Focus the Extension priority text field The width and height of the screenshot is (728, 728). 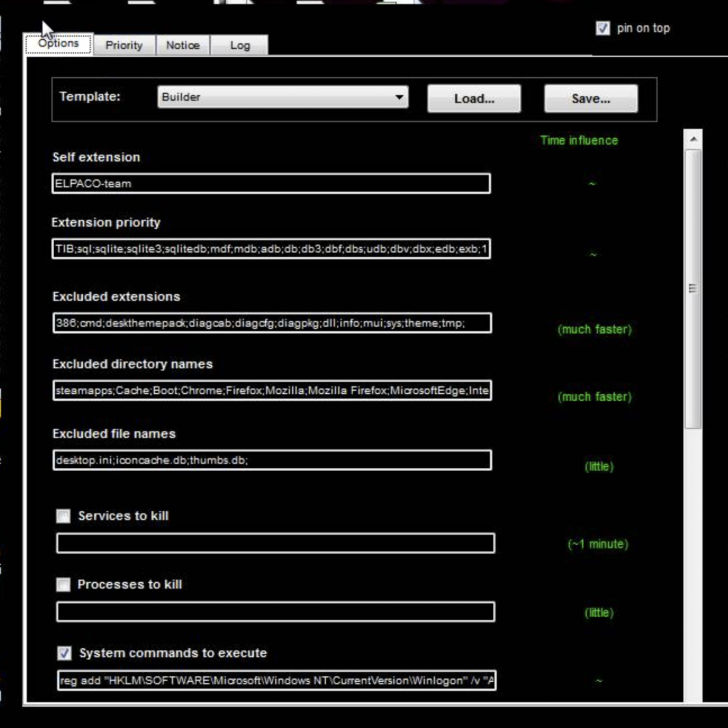pyautogui.click(x=271, y=249)
